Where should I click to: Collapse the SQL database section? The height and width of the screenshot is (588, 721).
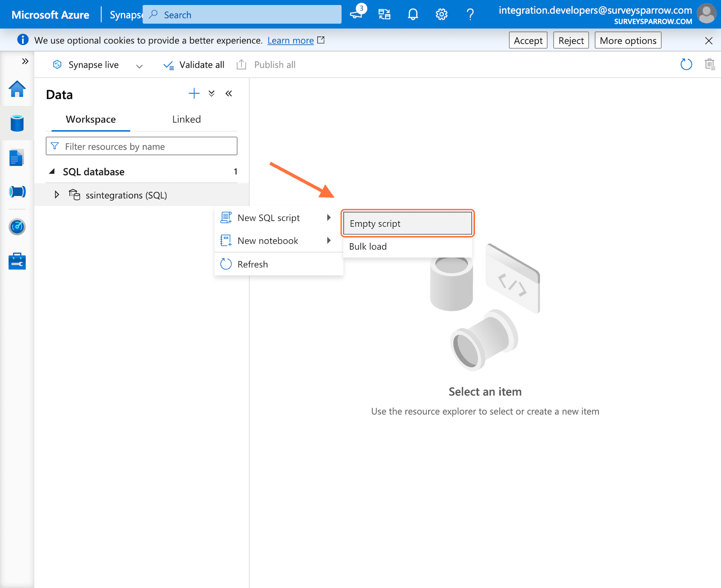click(52, 172)
